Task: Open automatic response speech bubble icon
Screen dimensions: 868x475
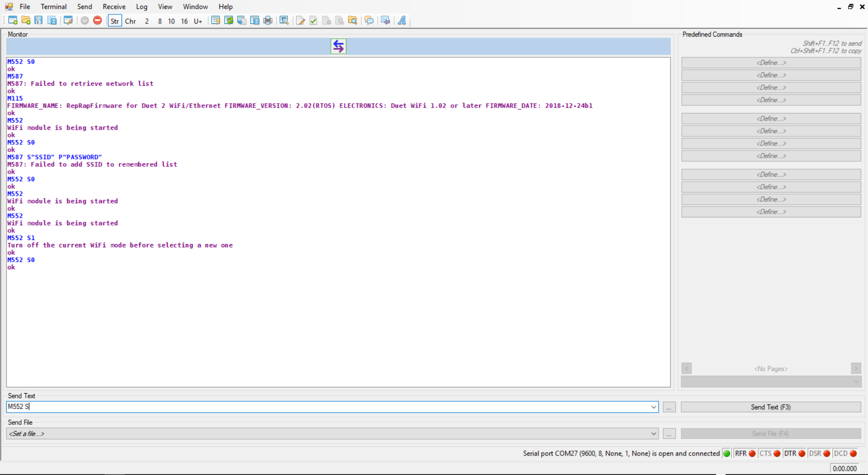Action: 369,20
